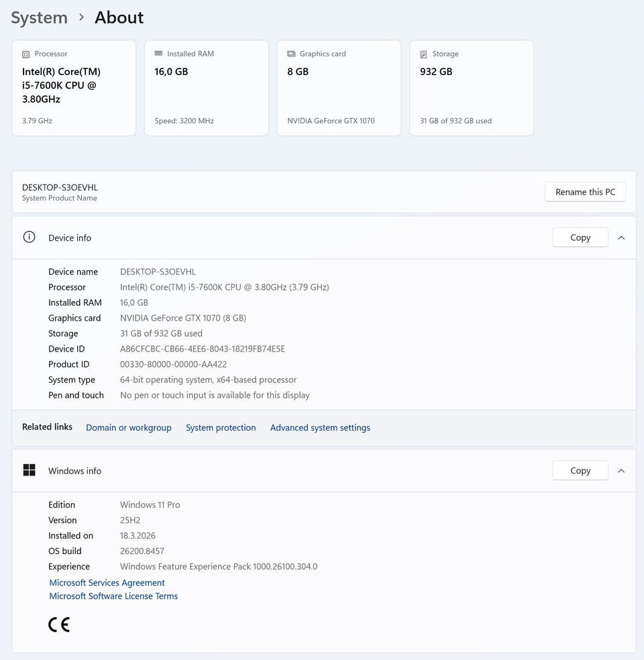The width and height of the screenshot is (644, 660).
Task: Click the Windows info header label
Action: coord(74,471)
